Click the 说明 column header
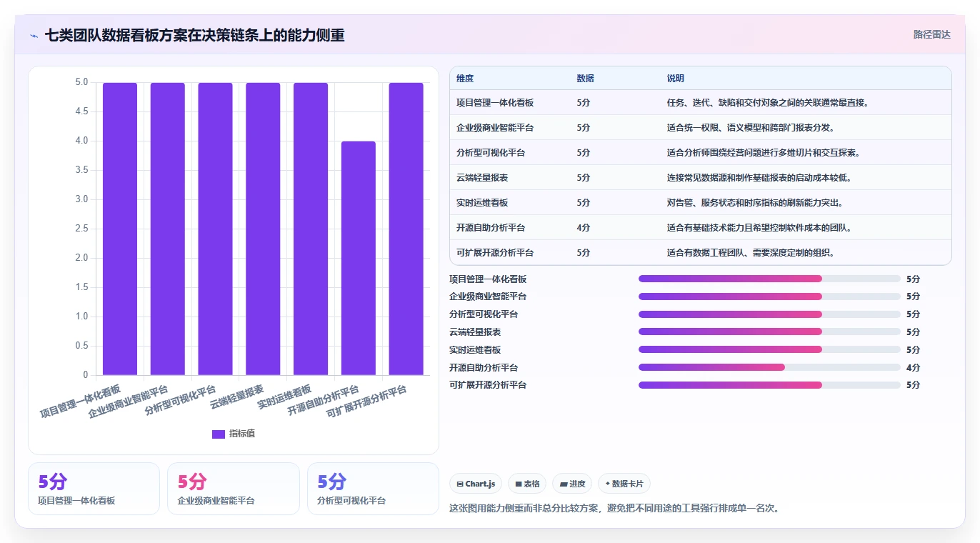 click(x=675, y=79)
